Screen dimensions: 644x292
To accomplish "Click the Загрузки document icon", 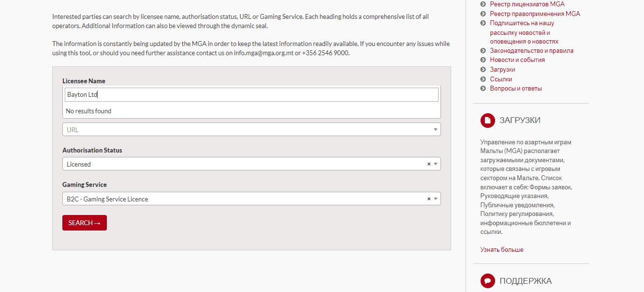I will (487, 121).
